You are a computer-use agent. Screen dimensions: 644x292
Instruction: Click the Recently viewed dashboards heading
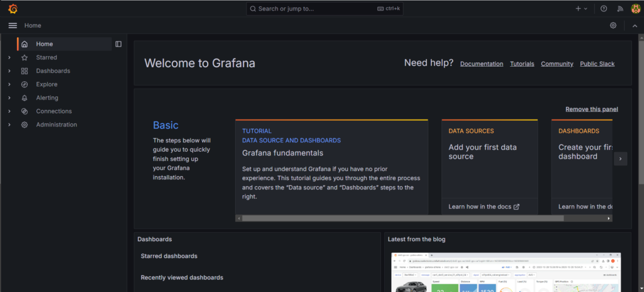(x=182, y=277)
